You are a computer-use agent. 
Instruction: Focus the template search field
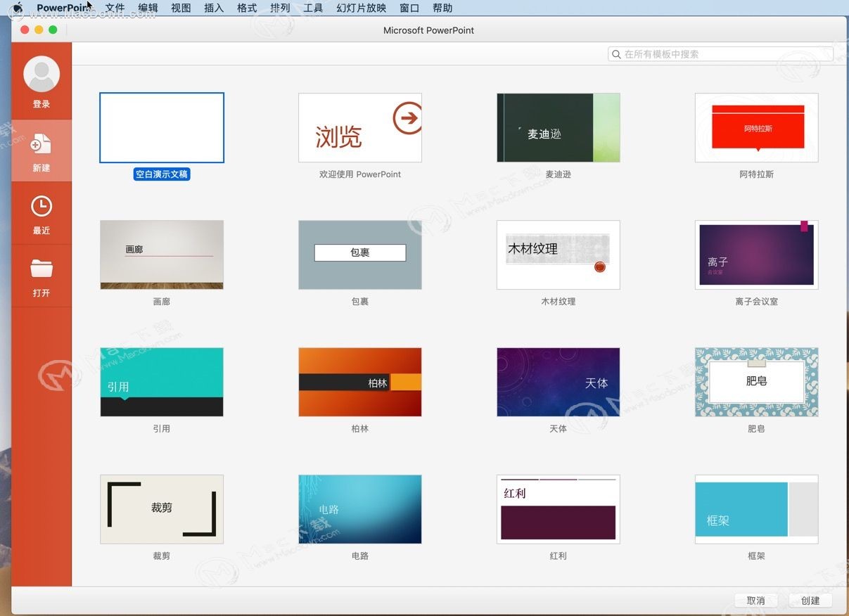click(x=720, y=54)
